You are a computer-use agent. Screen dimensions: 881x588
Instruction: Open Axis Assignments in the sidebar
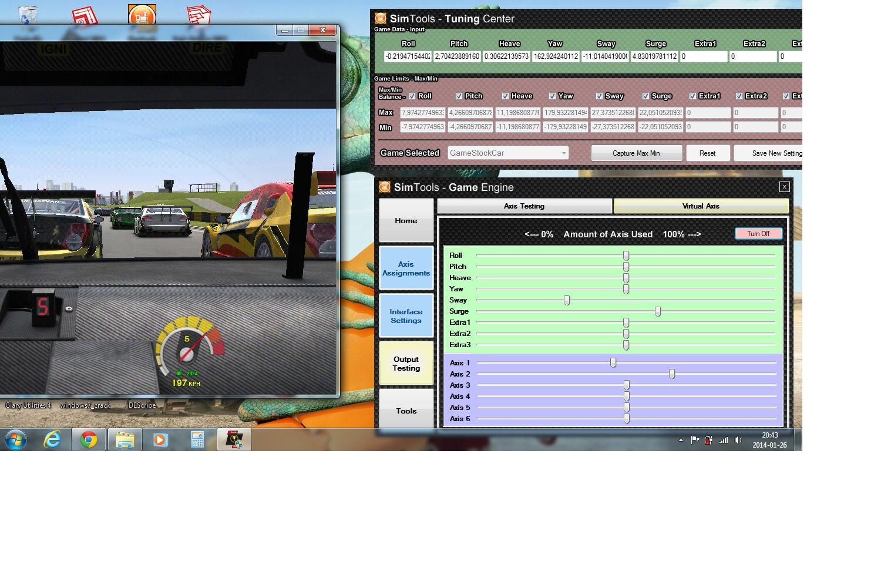[x=406, y=268]
